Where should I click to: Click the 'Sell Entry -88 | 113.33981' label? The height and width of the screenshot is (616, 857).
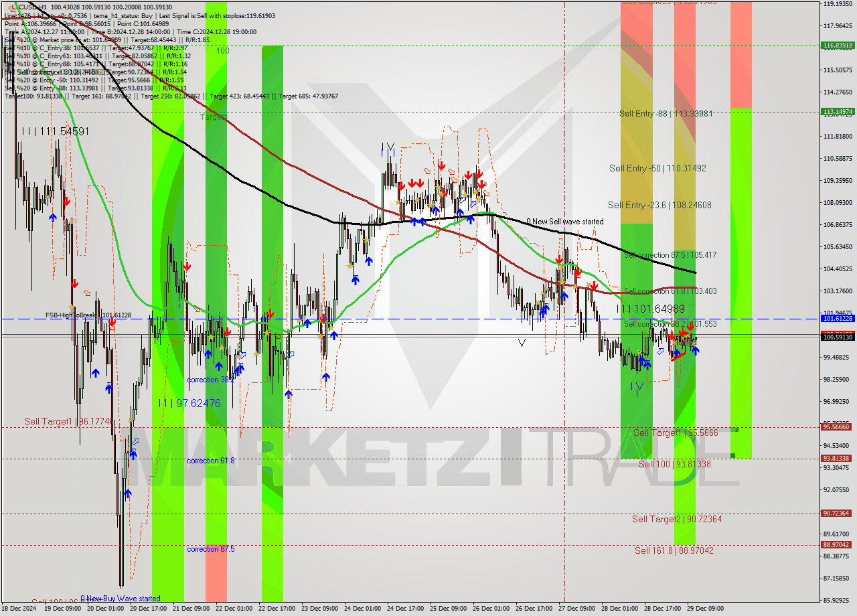coord(666,114)
